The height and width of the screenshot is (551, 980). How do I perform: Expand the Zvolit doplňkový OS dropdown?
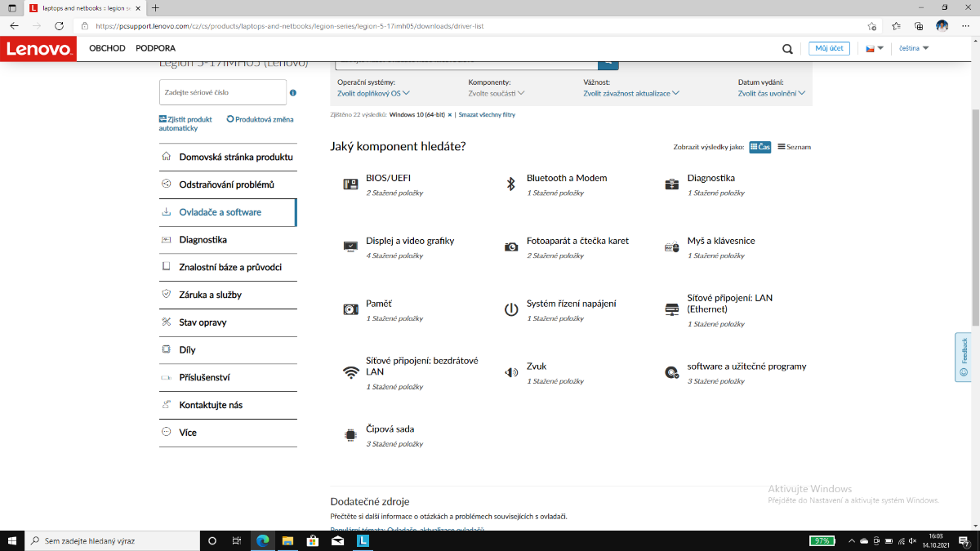(373, 93)
